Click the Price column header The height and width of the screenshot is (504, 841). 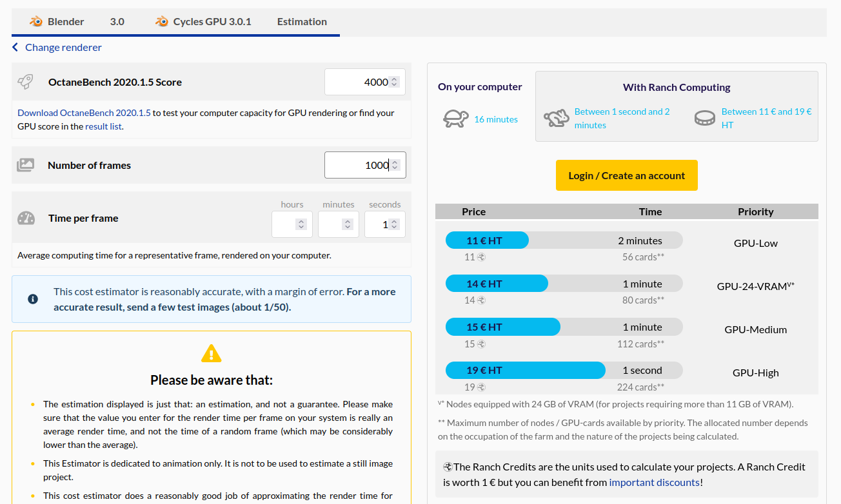coord(474,211)
